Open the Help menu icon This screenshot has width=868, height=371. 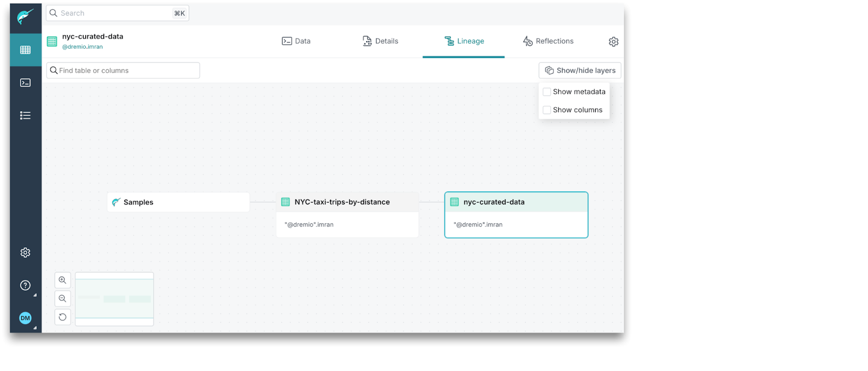25,285
